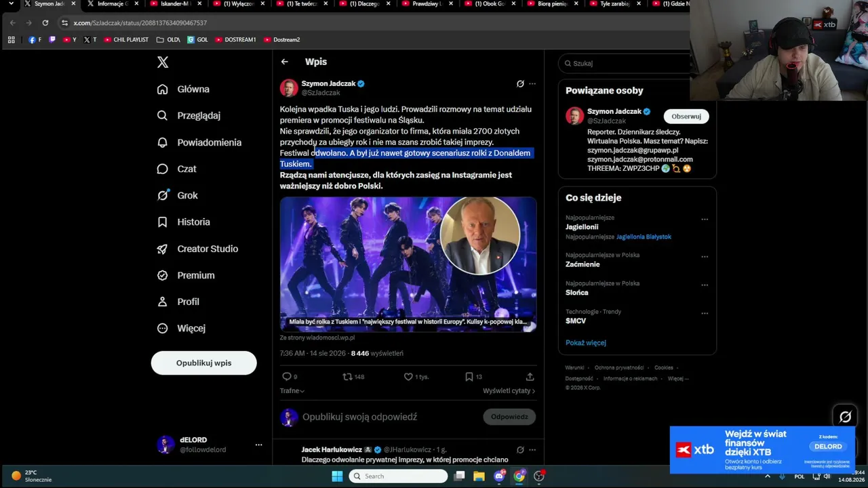Open the DOSTREAM1 bookmark
This screenshot has height=488, width=868.
pos(235,40)
